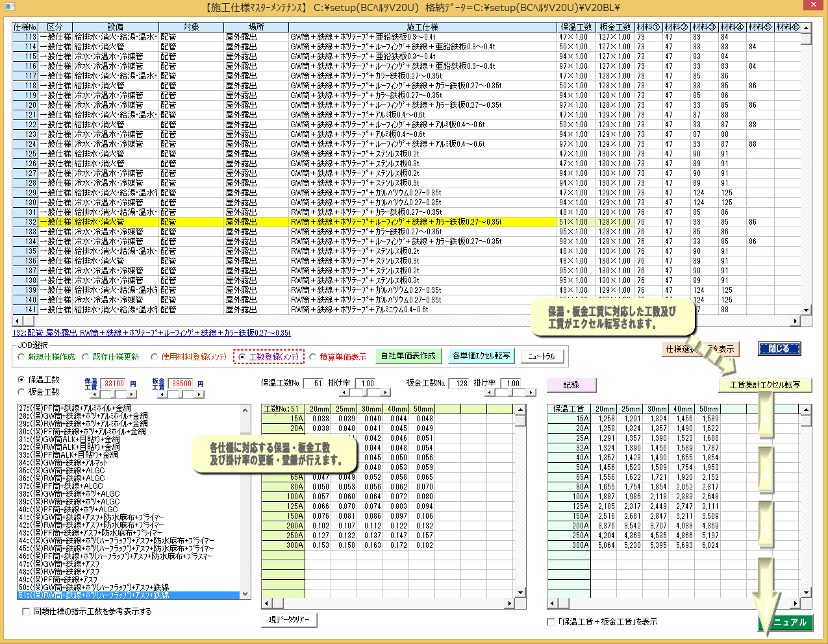Click up arrow of top table scrollbar
The image size is (828, 644).
point(806,28)
